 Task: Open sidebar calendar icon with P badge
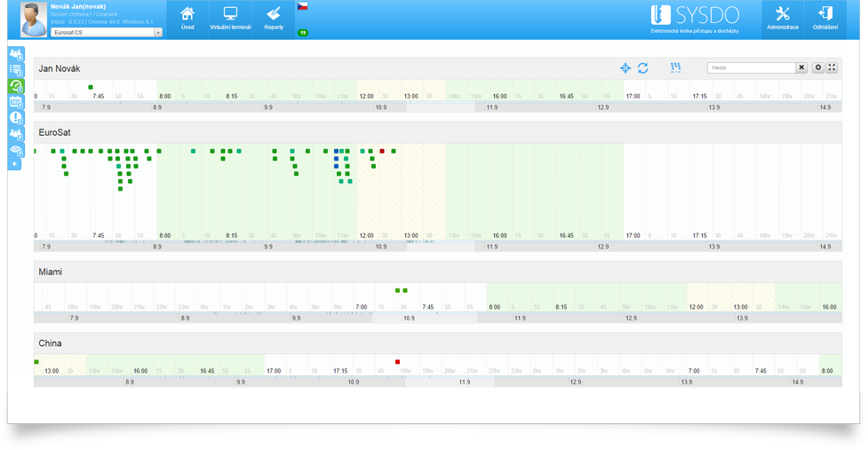click(x=16, y=102)
